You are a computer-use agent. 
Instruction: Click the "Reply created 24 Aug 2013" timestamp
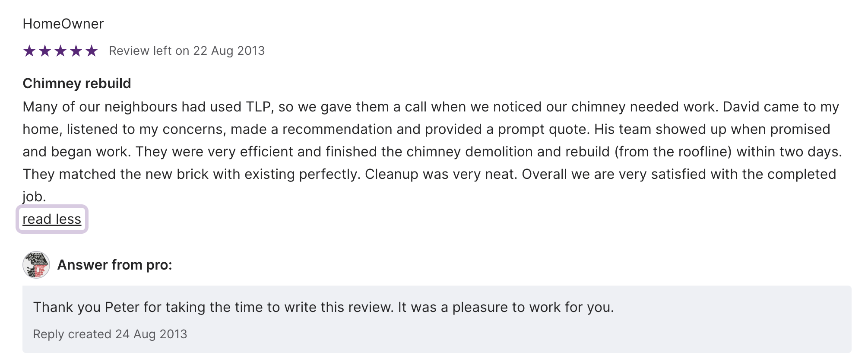tap(110, 334)
